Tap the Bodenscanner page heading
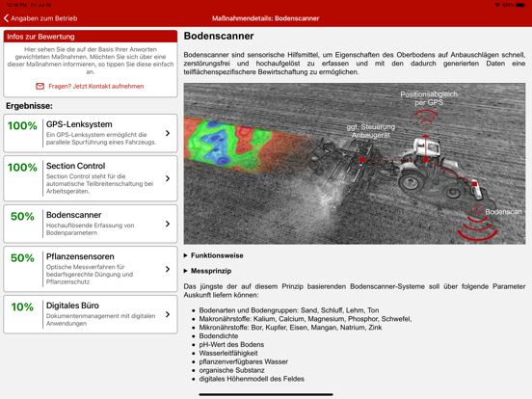Viewport: 532px width, 399px height. [219, 36]
